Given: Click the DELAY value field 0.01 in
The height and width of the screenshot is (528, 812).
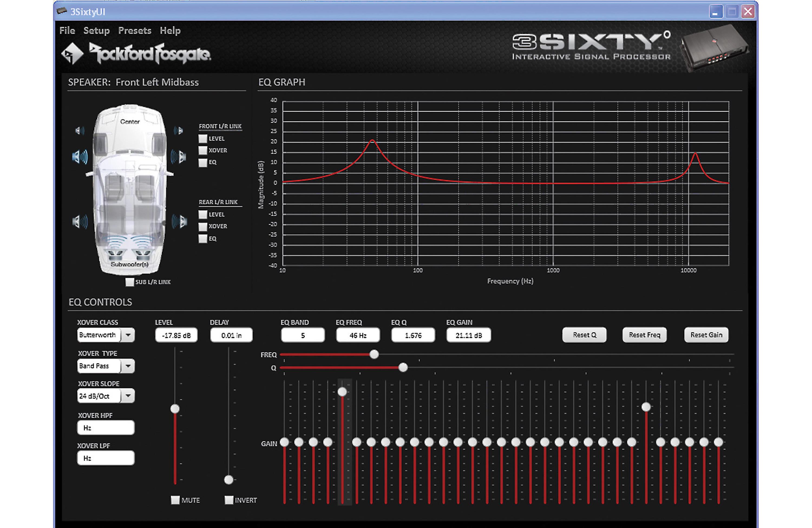Looking at the screenshot, I should point(231,335).
